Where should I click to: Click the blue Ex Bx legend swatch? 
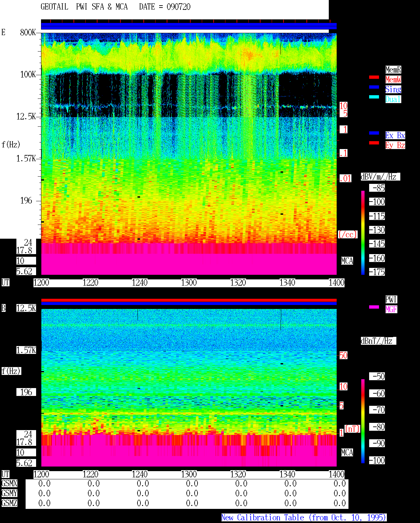[x=374, y=133]
